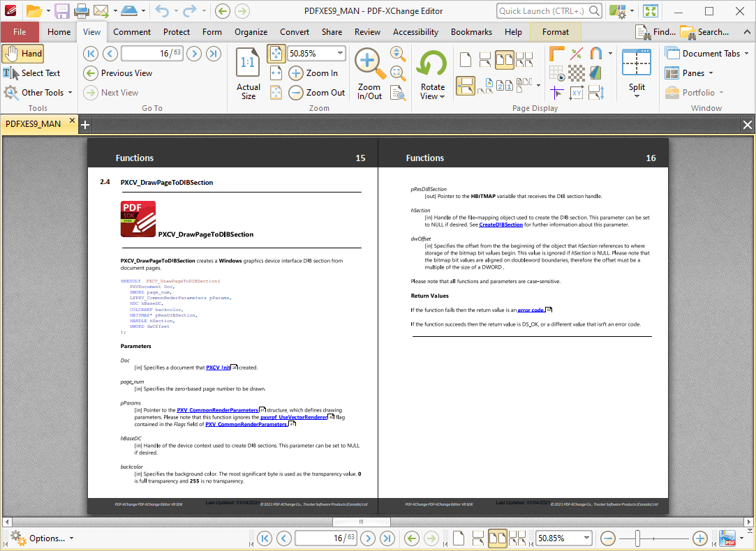Follow the CreateDIBSection link in document
Viewport: 756px width, 551px height.
tap(501, 225)
